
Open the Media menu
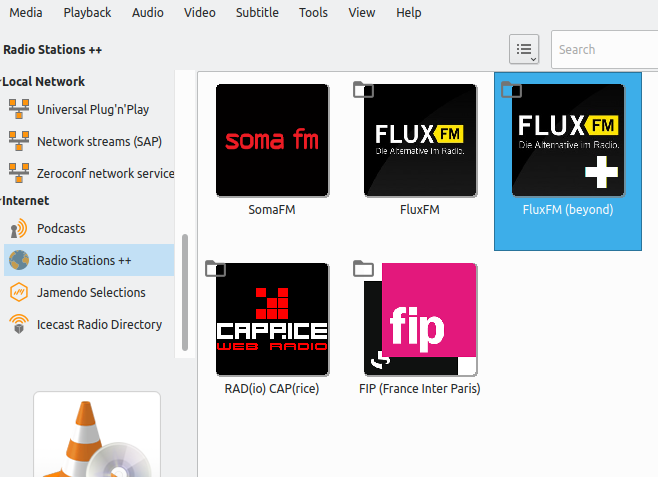point(26,13)
